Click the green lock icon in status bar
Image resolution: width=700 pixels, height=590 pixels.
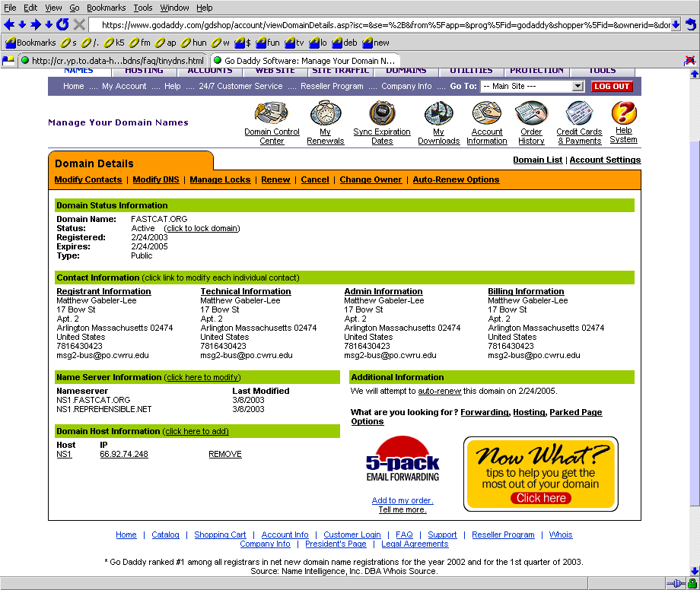(x=692, y=583)
